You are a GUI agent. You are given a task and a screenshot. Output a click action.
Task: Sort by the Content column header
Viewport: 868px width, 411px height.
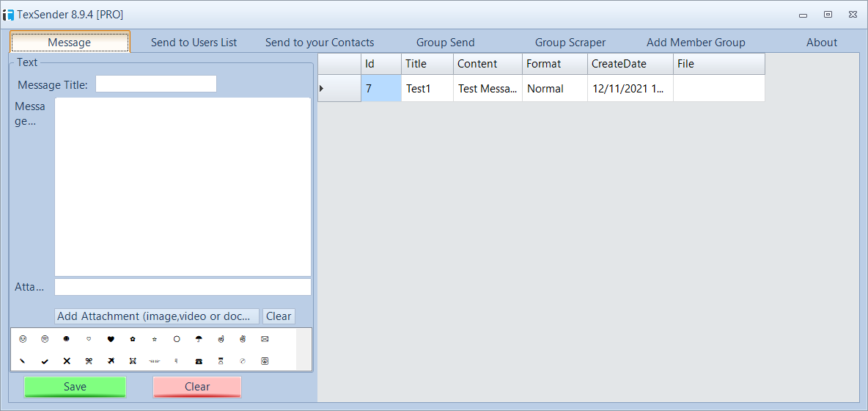click(x=488, y=64)
